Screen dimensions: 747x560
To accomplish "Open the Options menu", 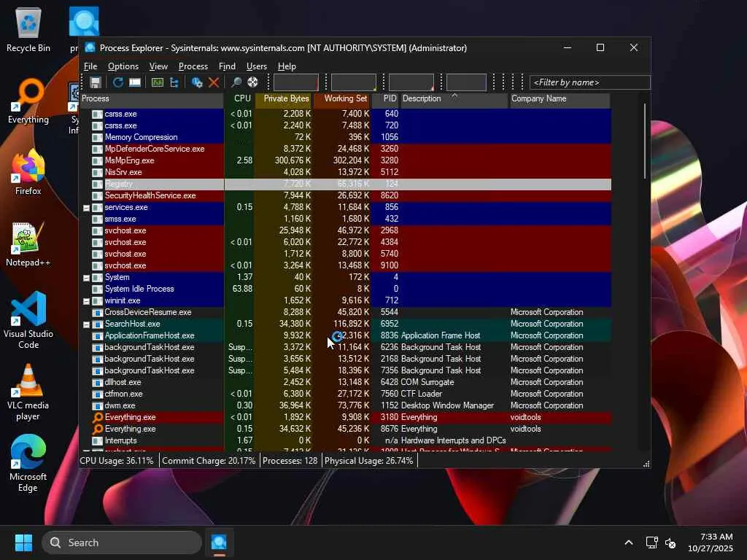I will 123,66.
